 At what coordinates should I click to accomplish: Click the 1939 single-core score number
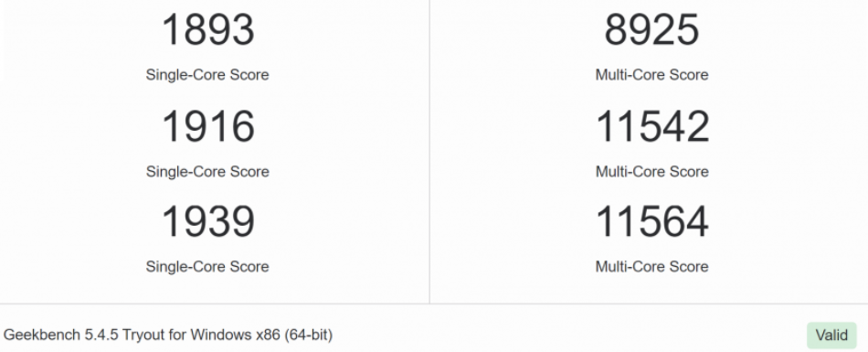pyautogui.click(x=207, y=222)
